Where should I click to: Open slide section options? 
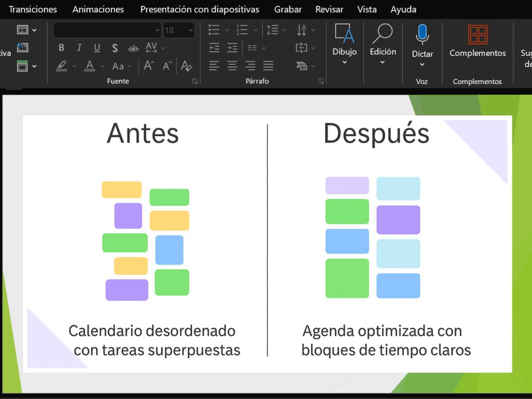pos(27,66)
